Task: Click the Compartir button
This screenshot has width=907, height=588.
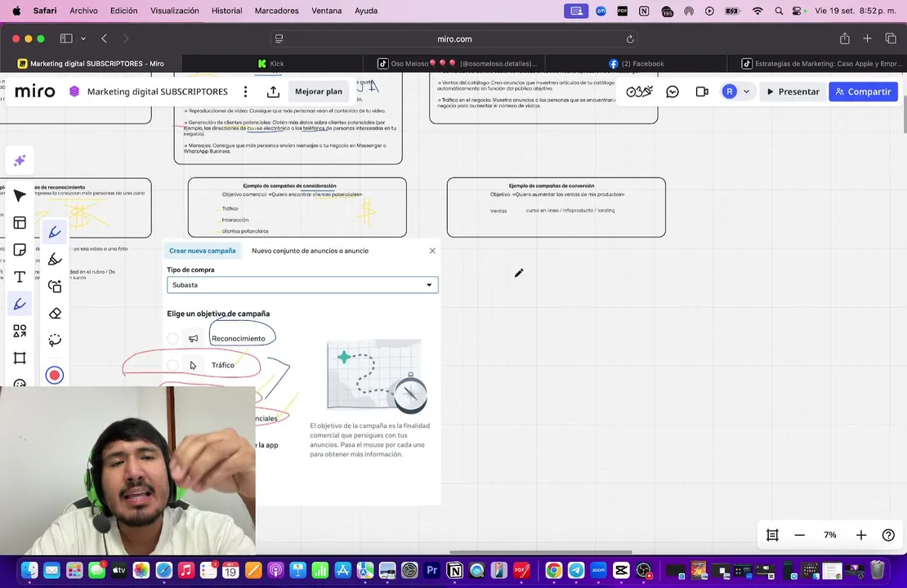Action: [x=863, y=91]
